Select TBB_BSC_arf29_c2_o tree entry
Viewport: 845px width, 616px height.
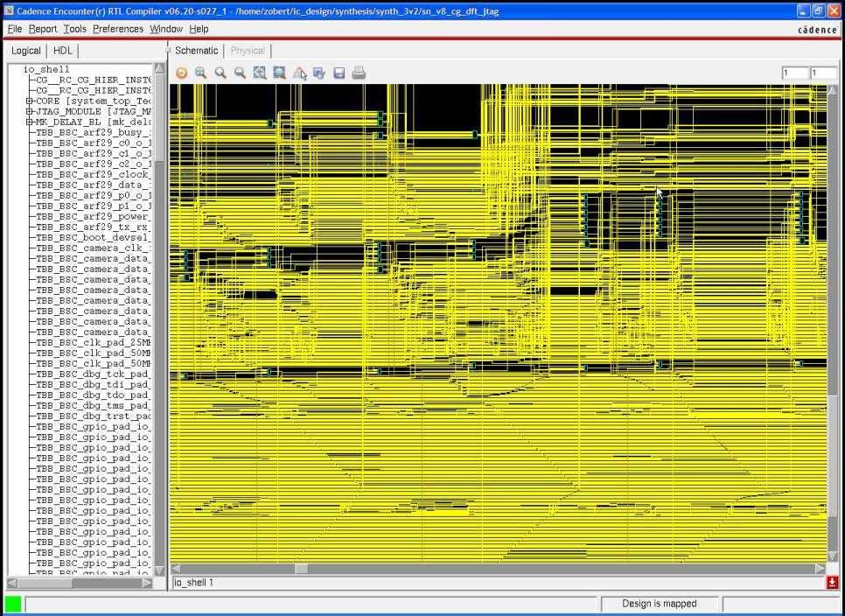(94, 164)
